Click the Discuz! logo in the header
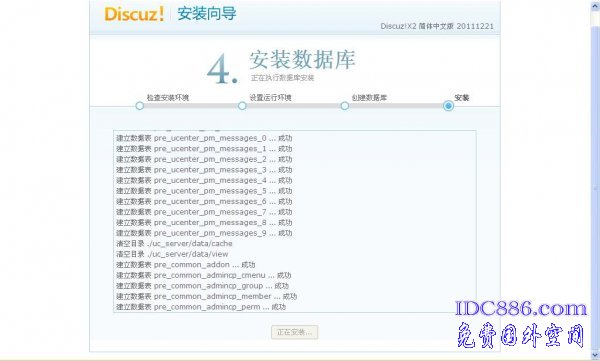600x361 pixels. coord(134,15)
